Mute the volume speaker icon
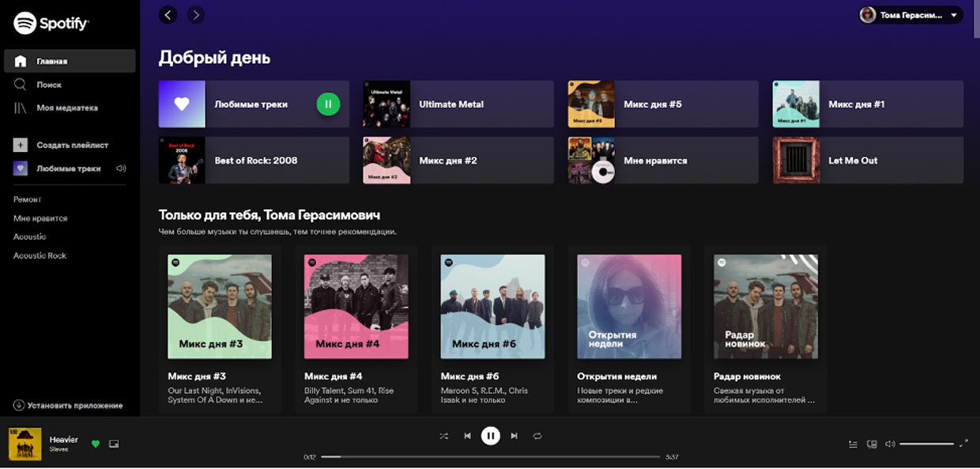 click(x=890, y=444)
